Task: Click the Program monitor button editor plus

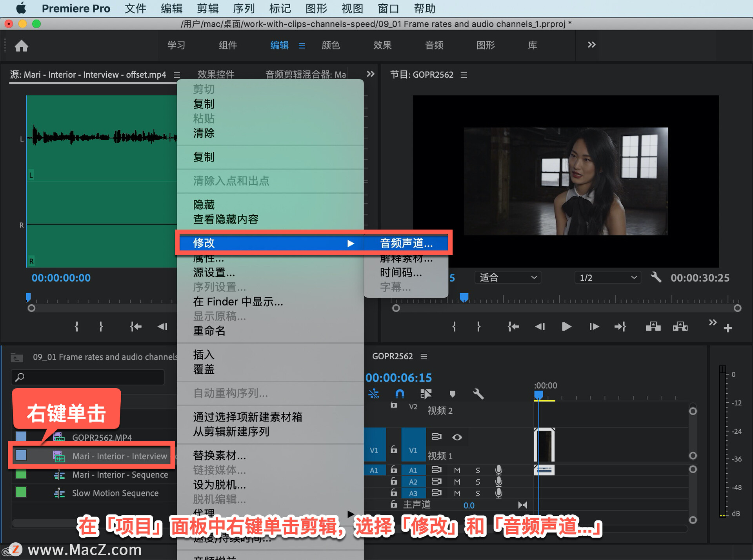Action: click(728, 328)
